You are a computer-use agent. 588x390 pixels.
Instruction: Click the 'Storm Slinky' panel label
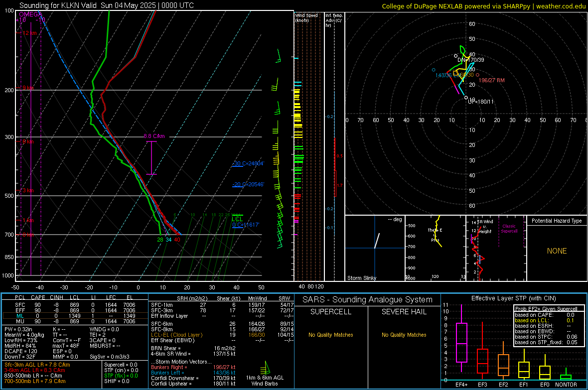pos(361,278)
